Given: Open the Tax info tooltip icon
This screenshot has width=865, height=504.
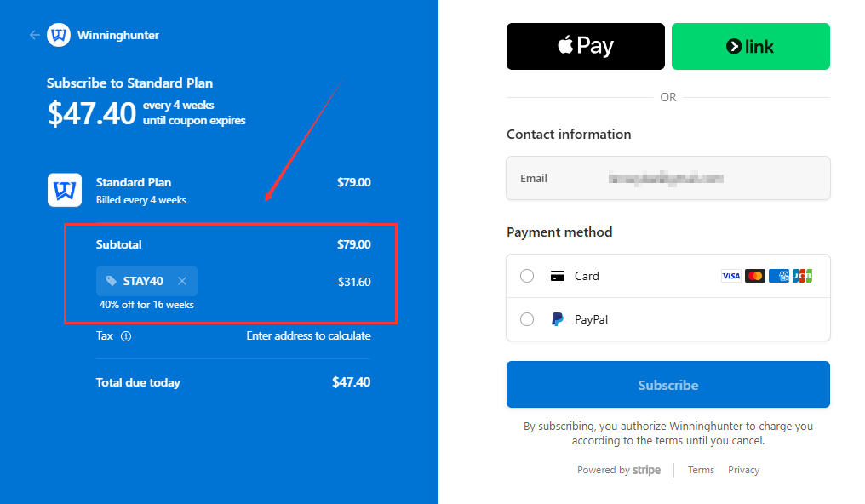Looking at the screenshot, I should tap(126, 336).
